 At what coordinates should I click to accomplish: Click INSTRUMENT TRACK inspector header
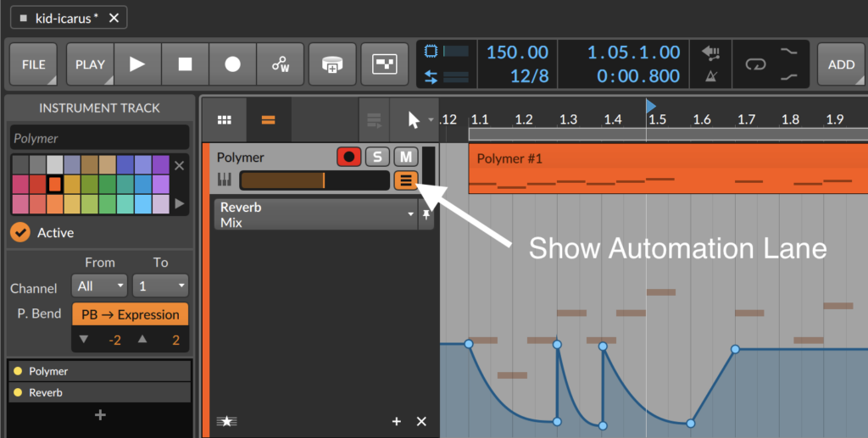[100, 108]
